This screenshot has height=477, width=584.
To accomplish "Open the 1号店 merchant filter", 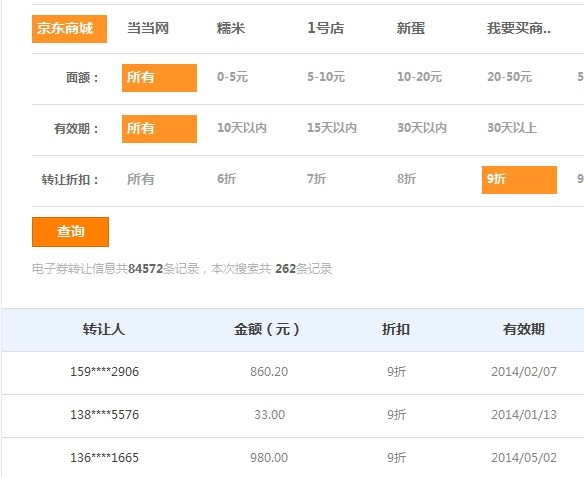I will pos(326,28).
